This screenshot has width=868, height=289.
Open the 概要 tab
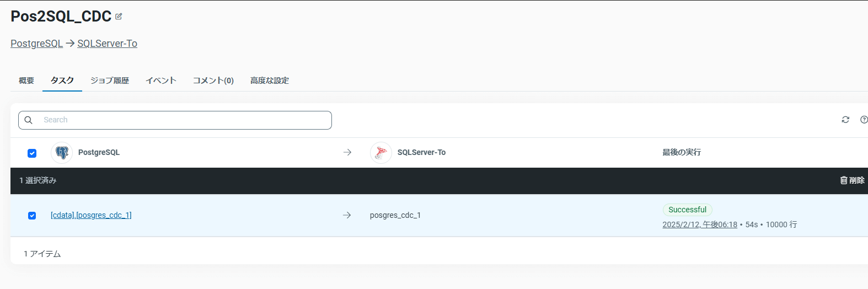[x=26, y=81]
